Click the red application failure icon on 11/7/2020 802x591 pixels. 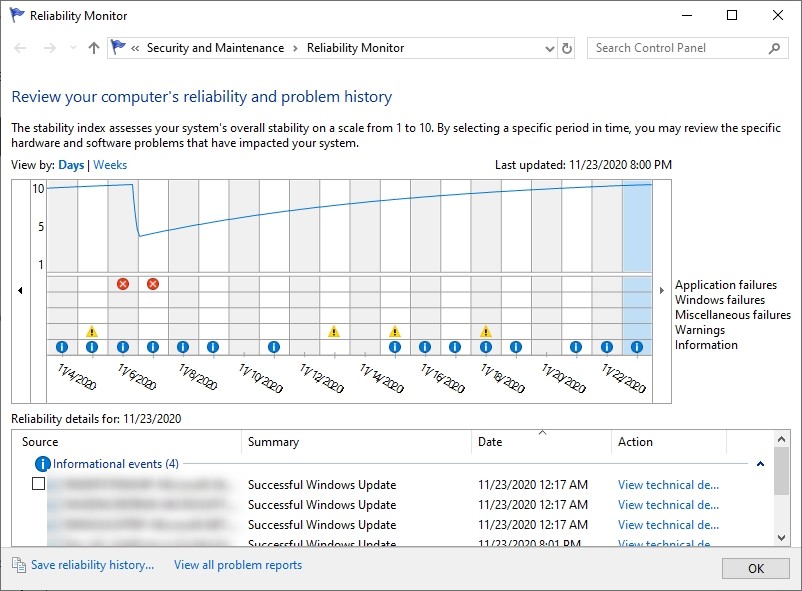click(153, 284)
